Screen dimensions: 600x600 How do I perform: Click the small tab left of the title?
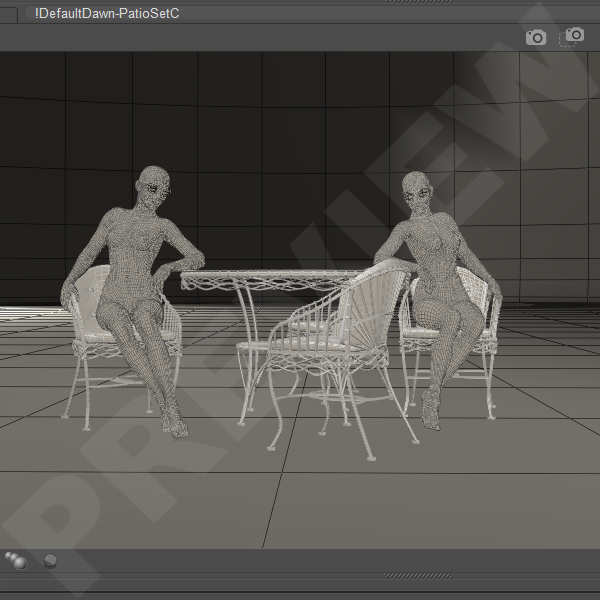10,13
